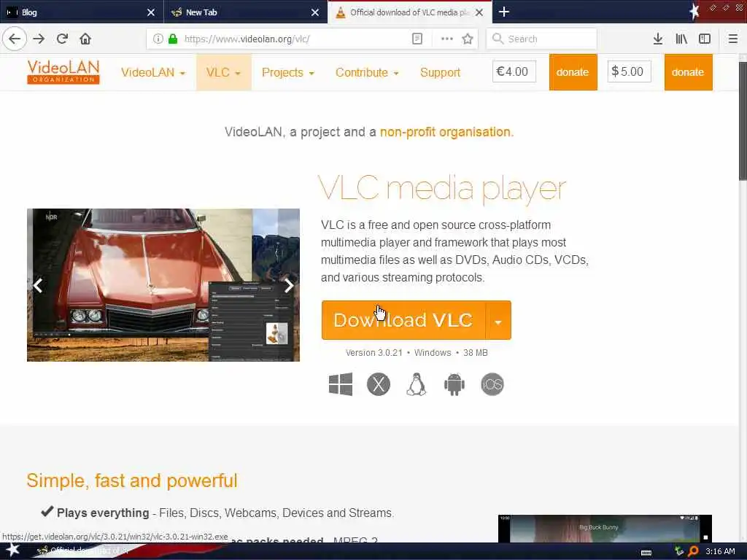This screenshot has height=560, width=747.
Task: Click the page vertical scrollbar thumb
Action: coord(742,121)
